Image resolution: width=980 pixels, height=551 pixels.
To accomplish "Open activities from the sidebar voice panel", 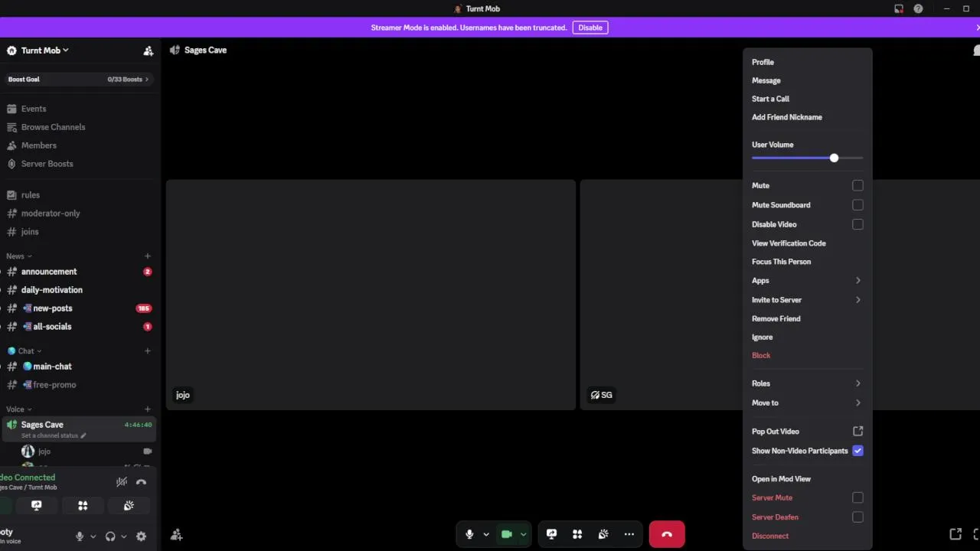I will click(x=83, y=505).
